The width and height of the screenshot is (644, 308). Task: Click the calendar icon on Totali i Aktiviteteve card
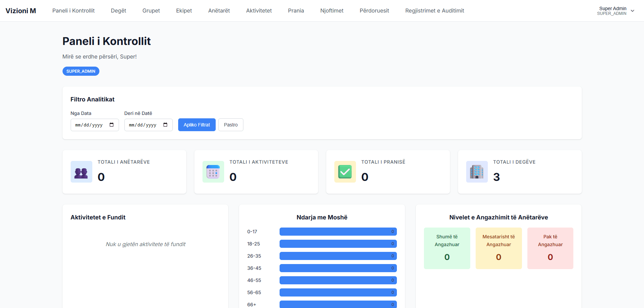tap(213, 172)
